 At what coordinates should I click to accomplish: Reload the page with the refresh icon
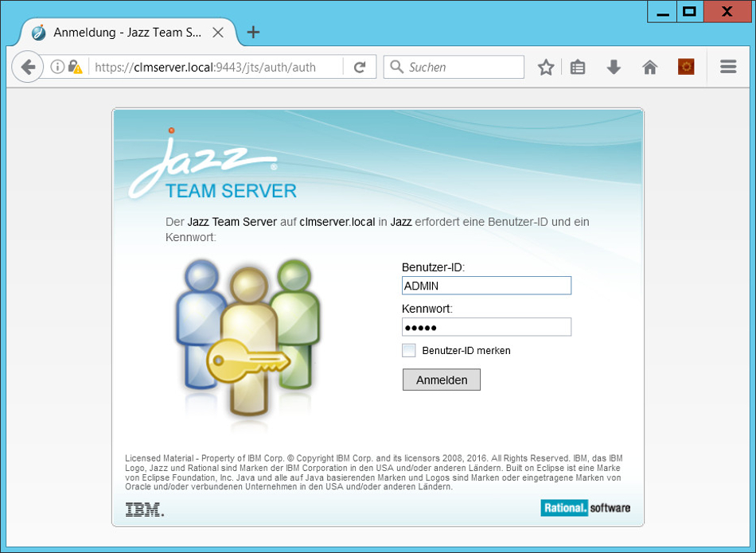[360, 67]
